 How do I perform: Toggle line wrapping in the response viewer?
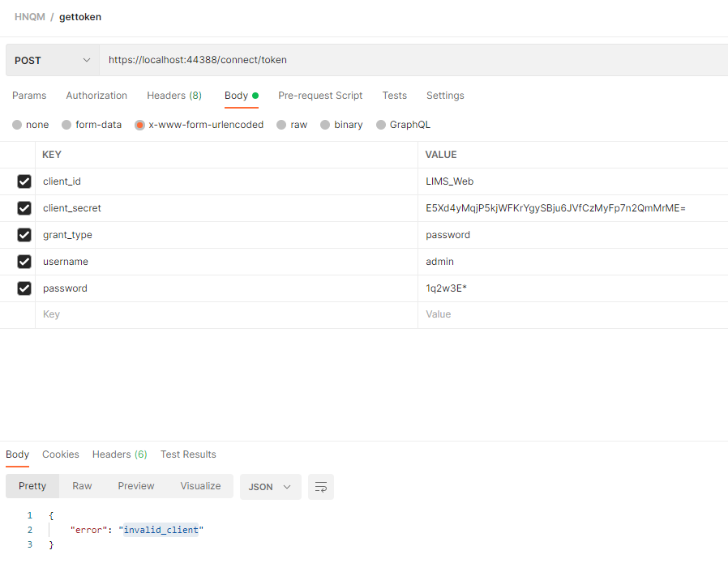pyautogui.click(x=320, y=487)
